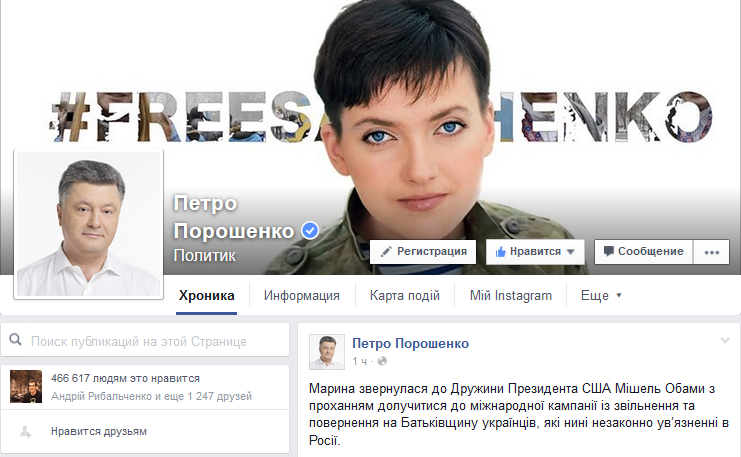Open the post options chevron at the post corner
This screenshot has width=741, height=457.
click(x=725, y=340)
